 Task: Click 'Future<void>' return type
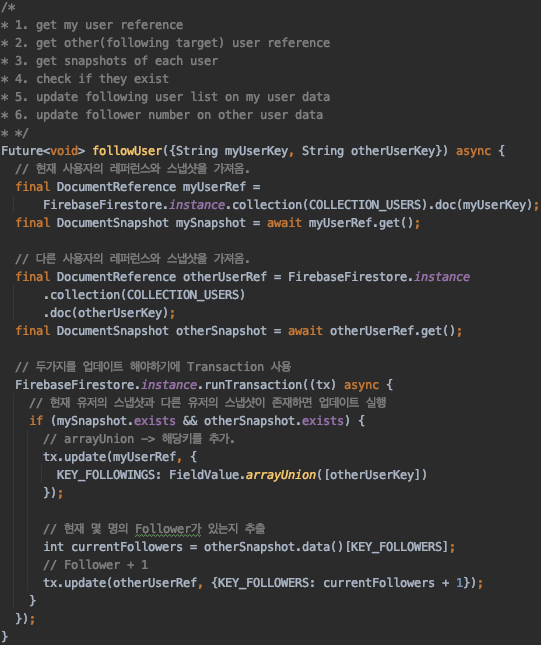click(43, 151)
